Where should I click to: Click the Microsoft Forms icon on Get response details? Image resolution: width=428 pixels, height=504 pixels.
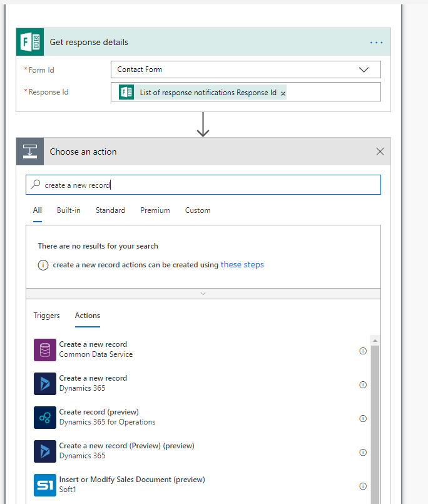click(x=30, y=42)
